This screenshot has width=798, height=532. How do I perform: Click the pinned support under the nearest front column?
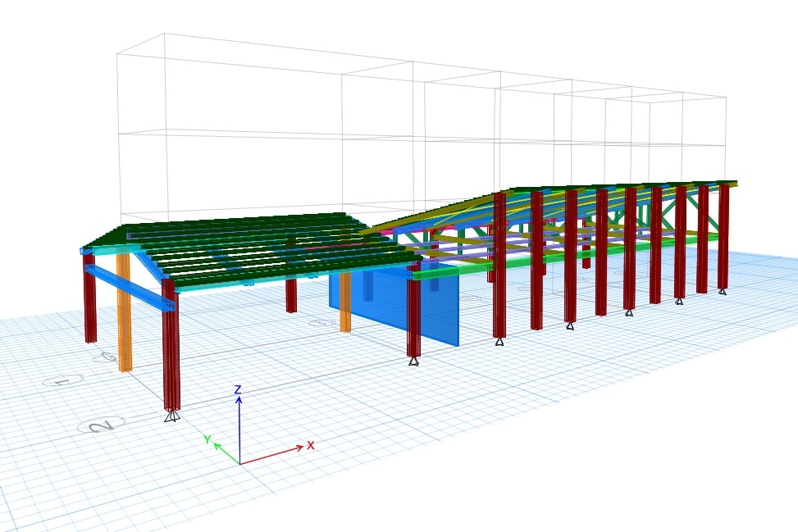(171, 416)
